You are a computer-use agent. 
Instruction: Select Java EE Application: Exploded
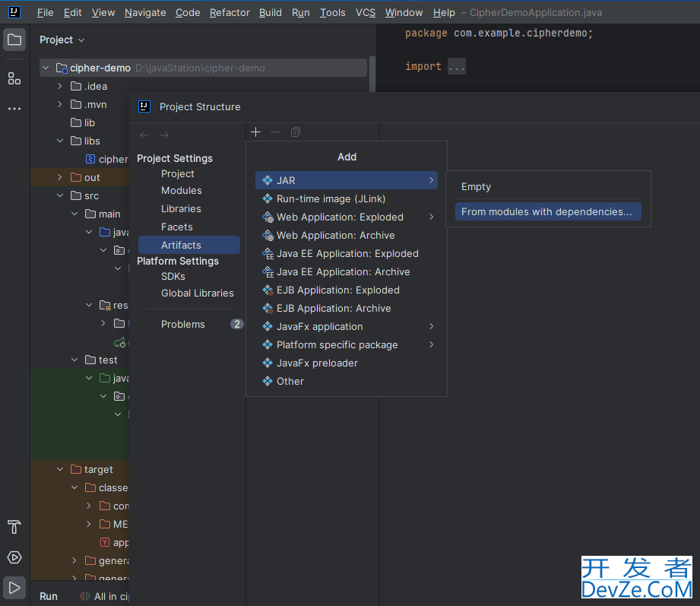(x=347, y=254)
